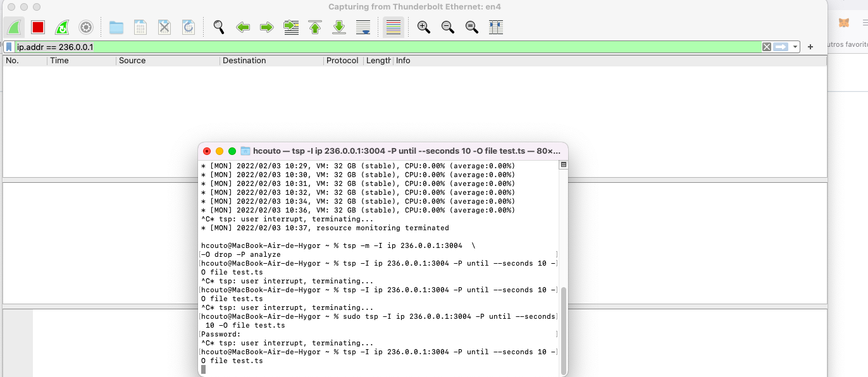Add a new filter button with plus
The height and width of the screenshot is (377, 868).
810,46
